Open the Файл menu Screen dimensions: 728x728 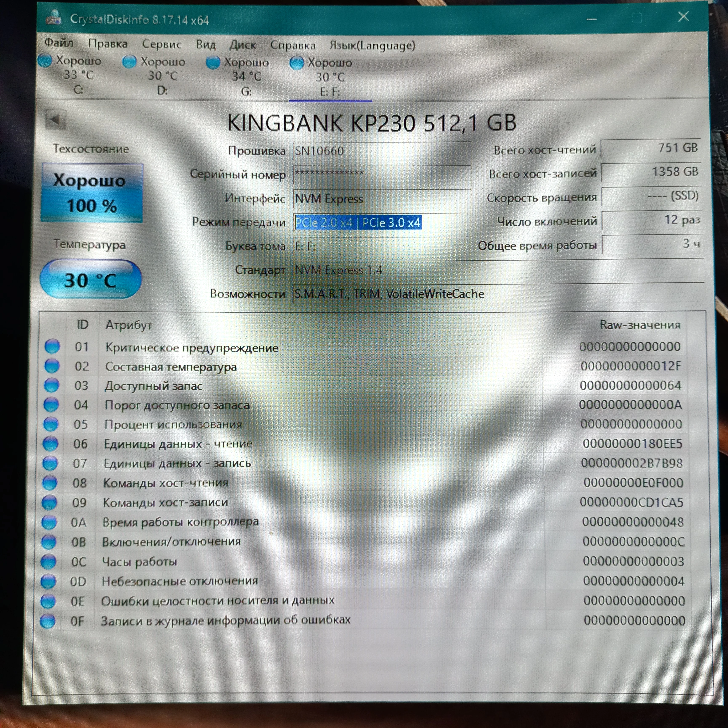pos(59,43)
